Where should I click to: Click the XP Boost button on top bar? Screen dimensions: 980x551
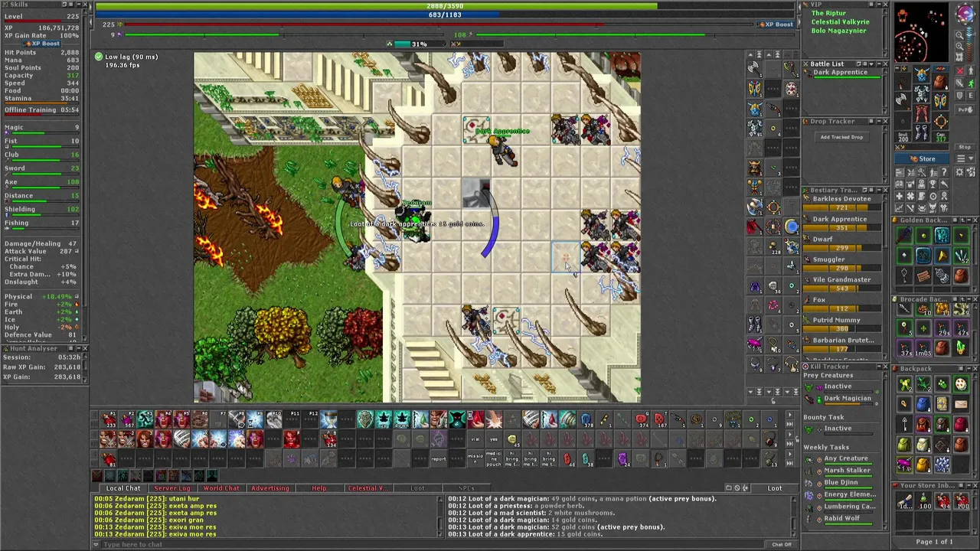[x=775, y=24]
